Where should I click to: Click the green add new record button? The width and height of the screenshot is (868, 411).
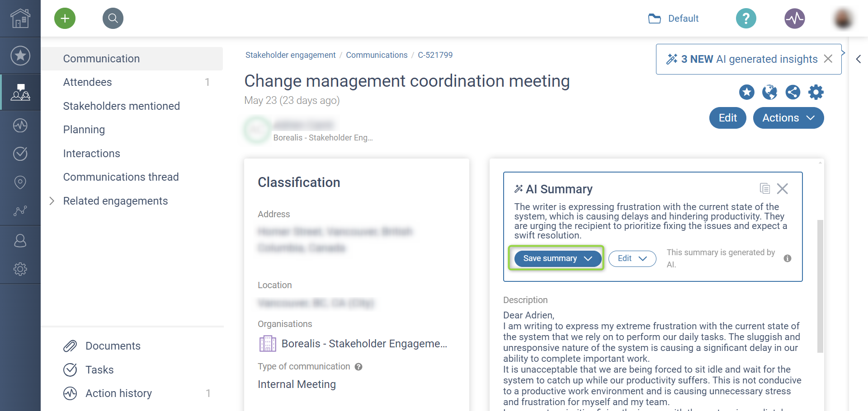tap(65, 19)
